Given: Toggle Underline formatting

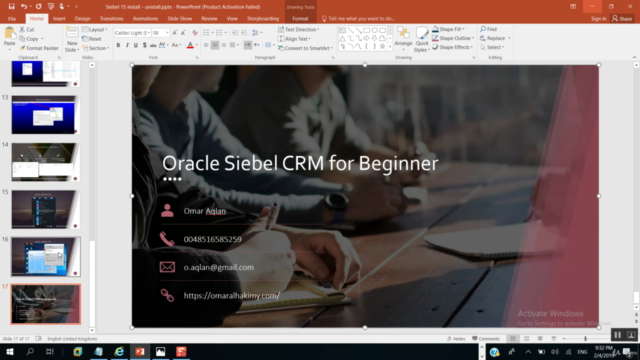Looking at the screenshot, I should click(x=136, y=45).
